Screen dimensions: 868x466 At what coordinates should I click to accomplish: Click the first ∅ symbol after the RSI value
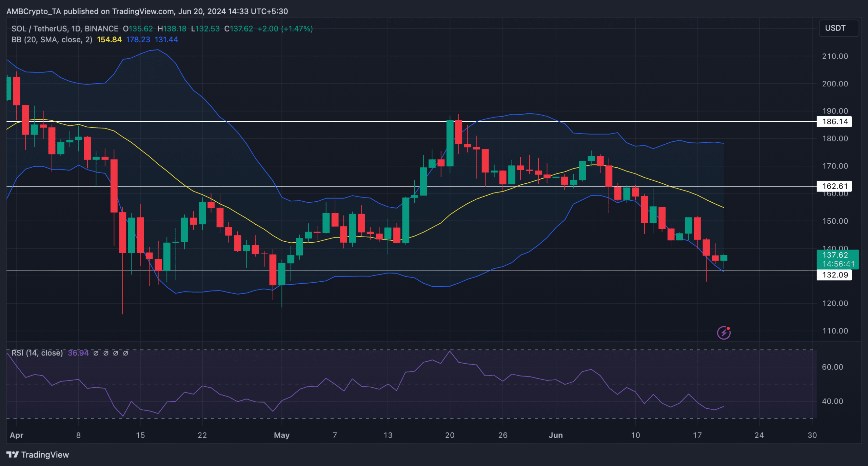[x=96, y=353]
